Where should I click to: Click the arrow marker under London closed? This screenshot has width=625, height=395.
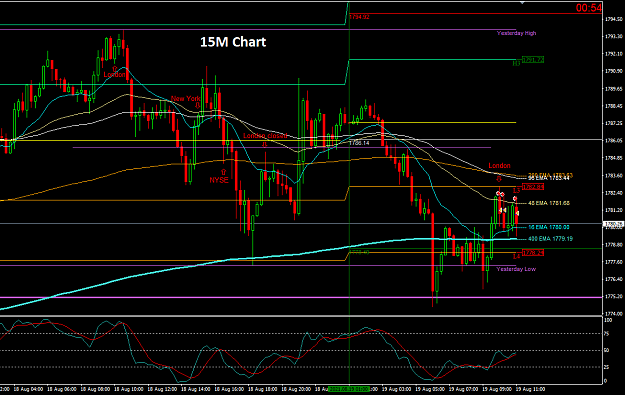click(264, 144)
